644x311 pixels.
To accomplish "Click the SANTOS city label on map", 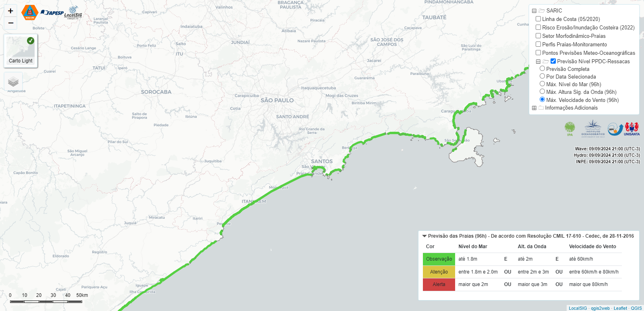I will pos(322,161).
